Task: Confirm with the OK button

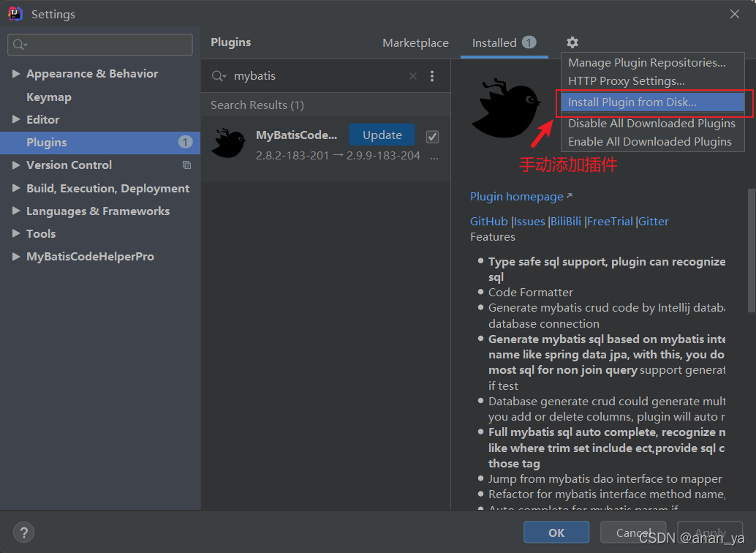Action: 556,533
